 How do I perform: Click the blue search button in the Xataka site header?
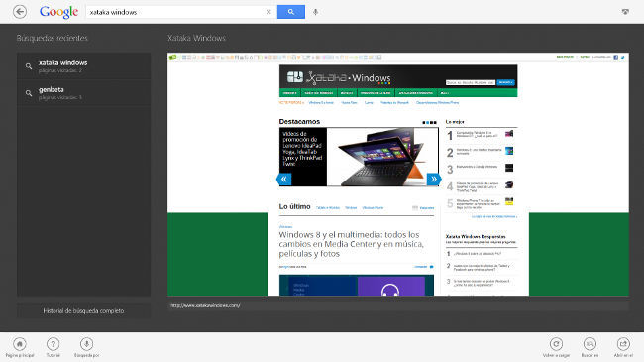[505, 82]
